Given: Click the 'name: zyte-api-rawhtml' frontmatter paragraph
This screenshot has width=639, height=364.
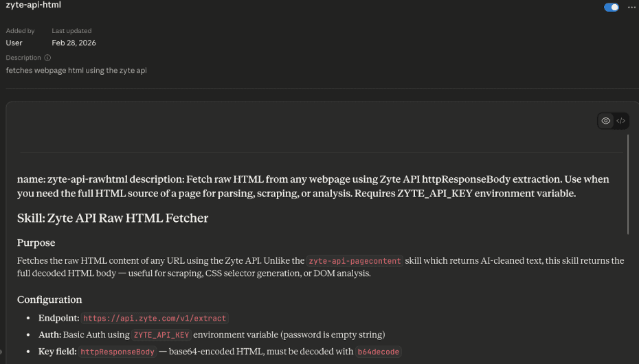Looking at the screenshot, I should tap(313, 186).
